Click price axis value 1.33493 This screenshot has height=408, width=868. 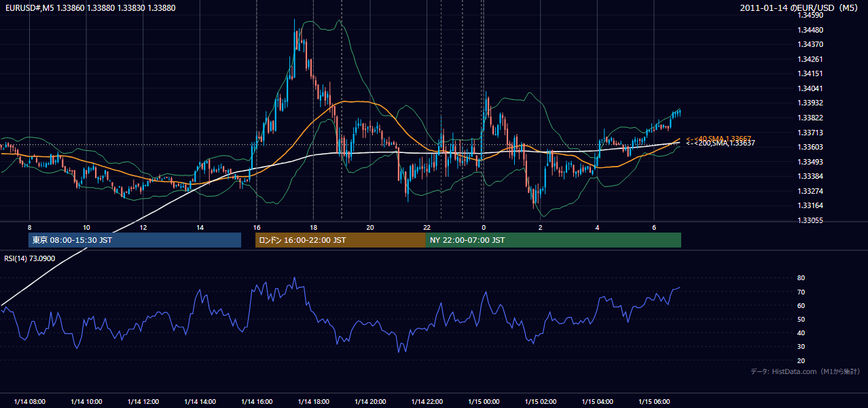810,162
